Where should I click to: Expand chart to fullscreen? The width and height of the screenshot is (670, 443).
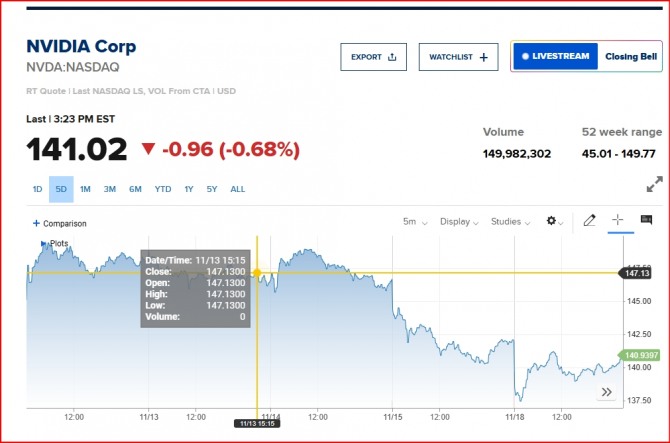coord(654,185)
